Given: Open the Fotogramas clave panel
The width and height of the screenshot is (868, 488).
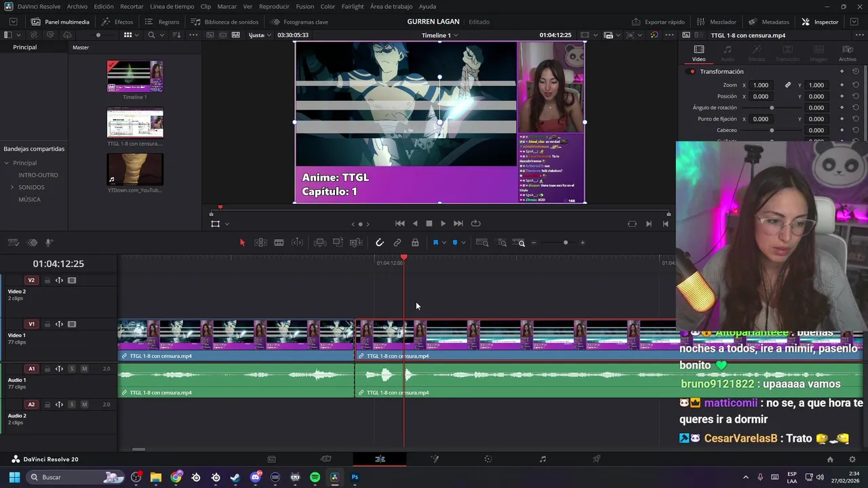Looking at the screenshot, I should pyautogui.click(x=299, y=22).
